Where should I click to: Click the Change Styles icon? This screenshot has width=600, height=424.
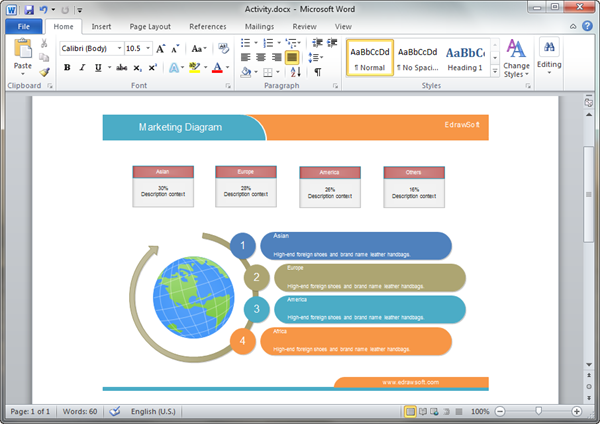coord(517,57)
